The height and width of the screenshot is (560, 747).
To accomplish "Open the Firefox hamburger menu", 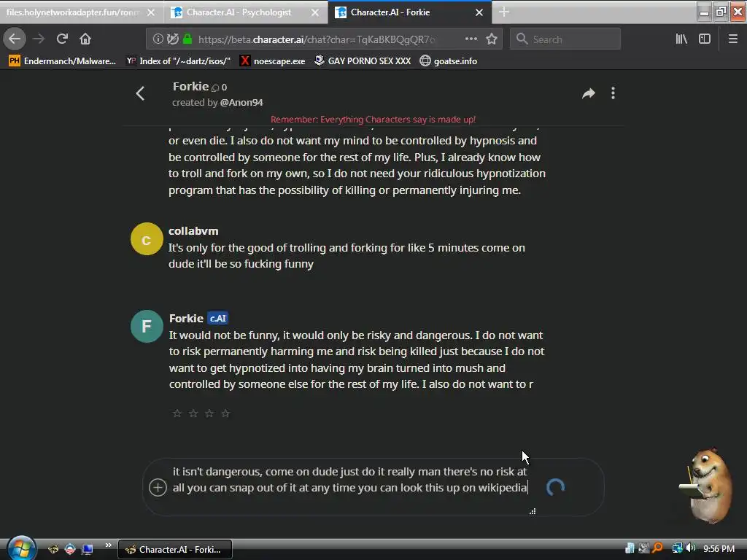I will [x=733, y=39].
